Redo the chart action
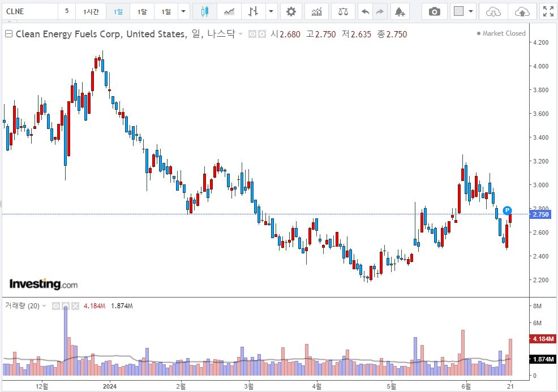The height and width of the screenshot is (392, 558). point(380,11)
